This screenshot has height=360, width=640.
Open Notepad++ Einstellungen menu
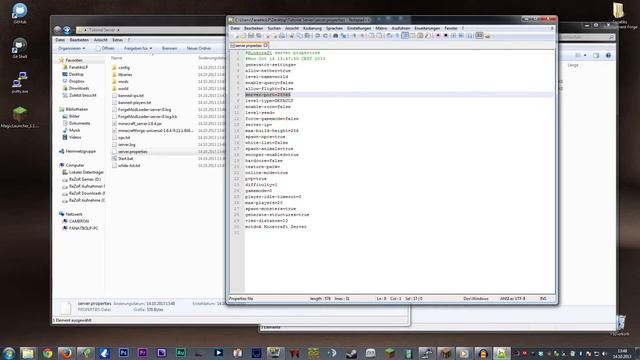coord(359,28)
